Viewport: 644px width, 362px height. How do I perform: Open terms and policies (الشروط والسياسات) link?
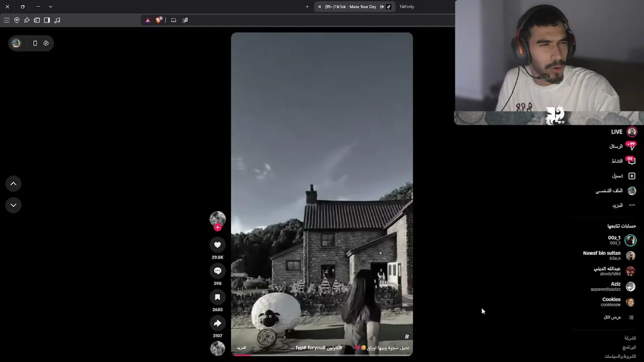(x=620, y=356)
